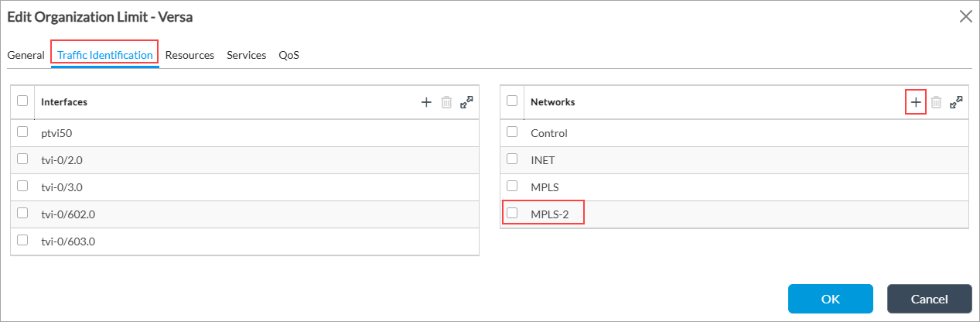Screen dimensions: 980x322
Task: Click the Networks delete trash icon
Action: pos(936,102)
